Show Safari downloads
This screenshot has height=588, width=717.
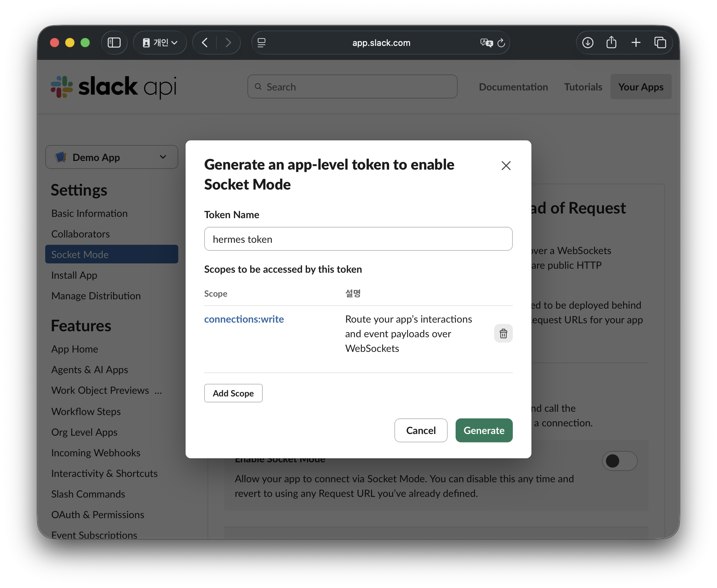(x=588, y=43)
